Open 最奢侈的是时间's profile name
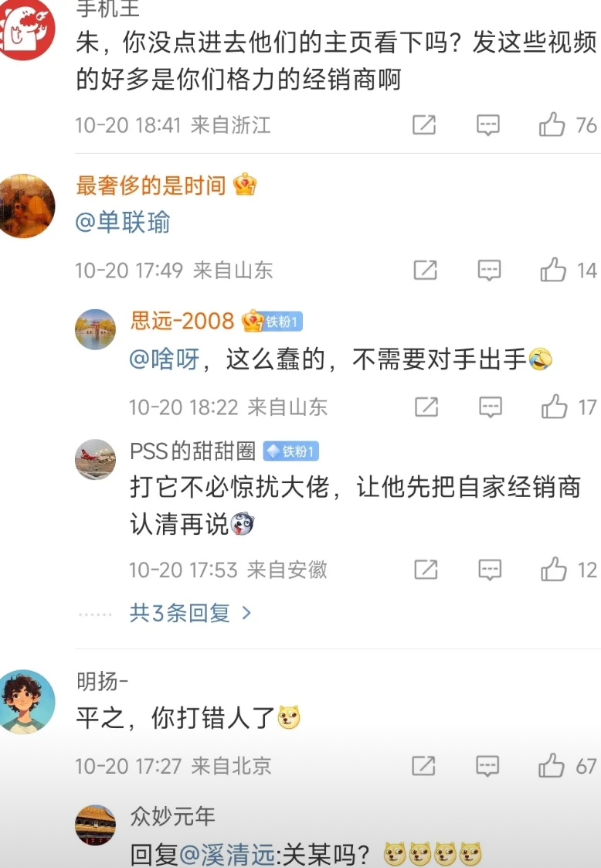Viewport: 601px width, 868px height. [151, 186]
